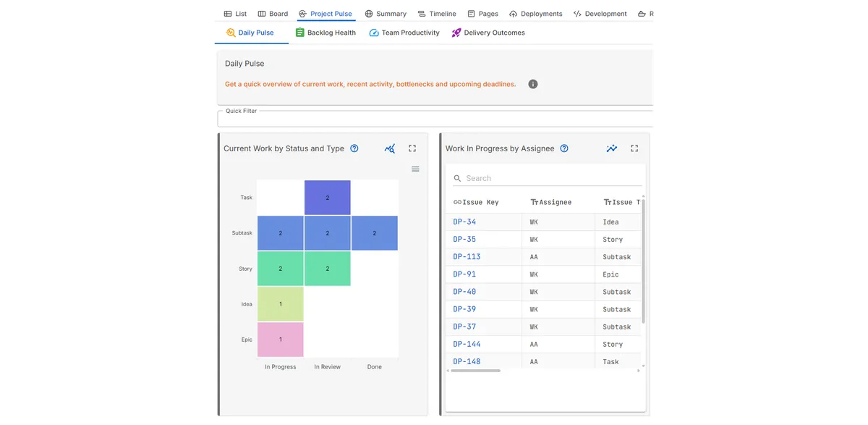Screen dimensions: 868x425
Task: Click the 'AA' assignee in DP-113 row
Action: tap(534, 257)
